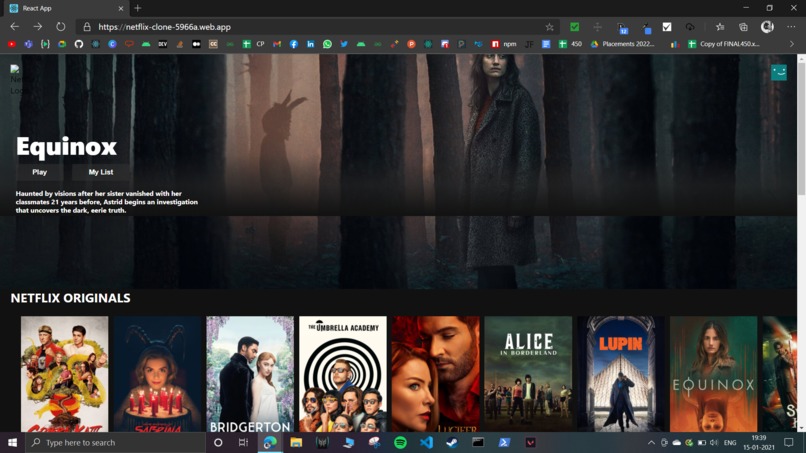Open the teal smiley profile avatar
This screenshot has height=453, width=806.
[x=779, y=73]
